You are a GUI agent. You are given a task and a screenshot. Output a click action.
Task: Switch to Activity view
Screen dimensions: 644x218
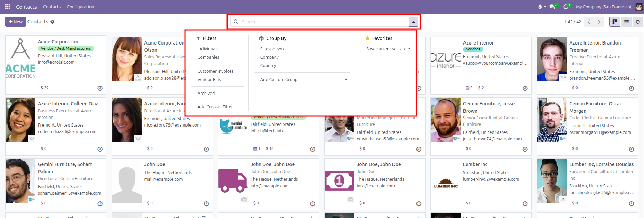638,22
